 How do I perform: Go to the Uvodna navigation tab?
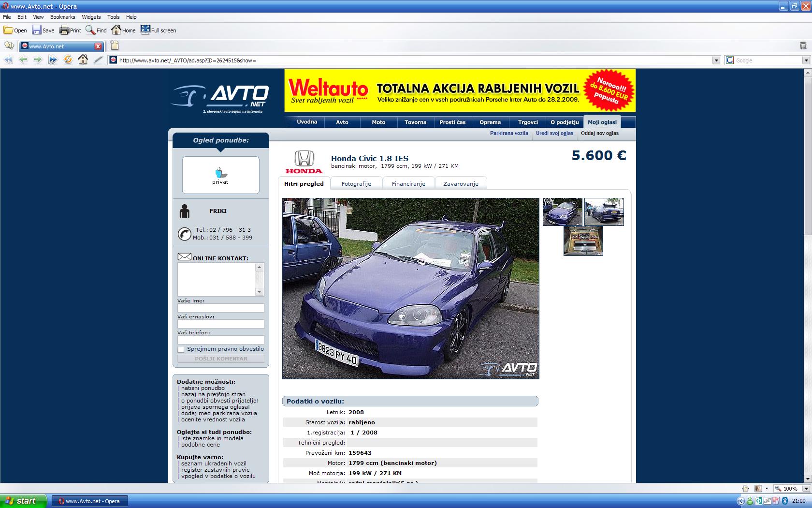click(x=307, y=122)
